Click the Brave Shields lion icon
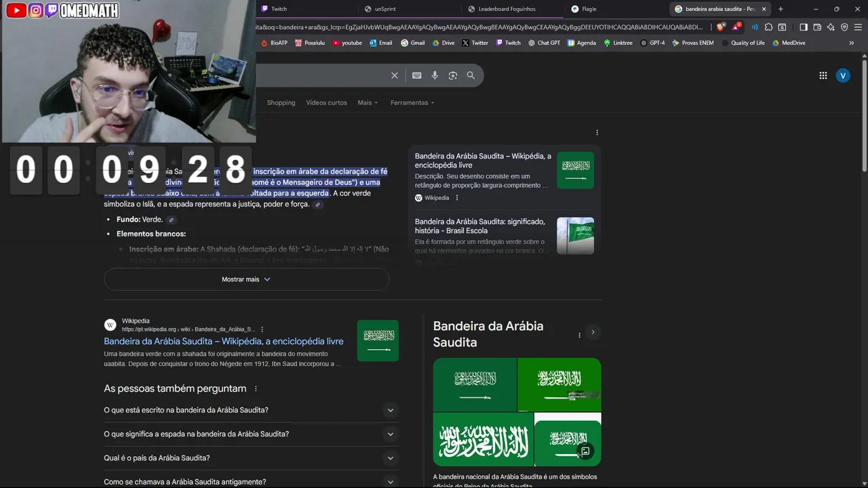The image size is (868, 488). click(x=720, y=27)
